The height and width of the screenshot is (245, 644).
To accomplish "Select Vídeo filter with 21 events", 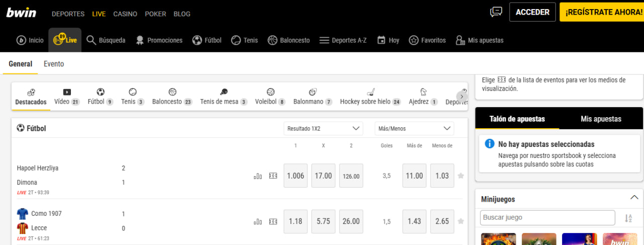I will 67,97.
